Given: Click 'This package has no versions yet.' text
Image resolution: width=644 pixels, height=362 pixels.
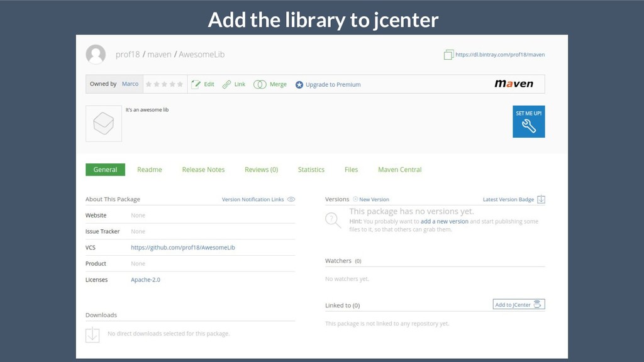Looking at the screenshot, I should click(x=411, y=211).
